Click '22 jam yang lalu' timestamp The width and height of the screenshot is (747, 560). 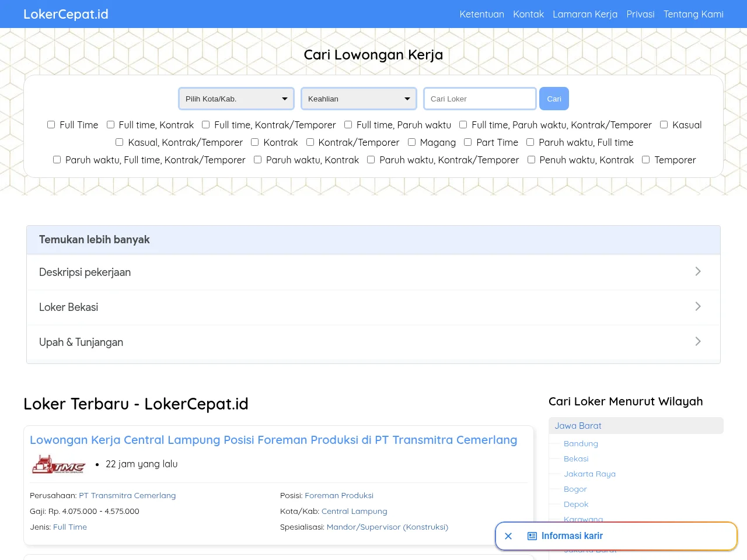click(141, 464)
